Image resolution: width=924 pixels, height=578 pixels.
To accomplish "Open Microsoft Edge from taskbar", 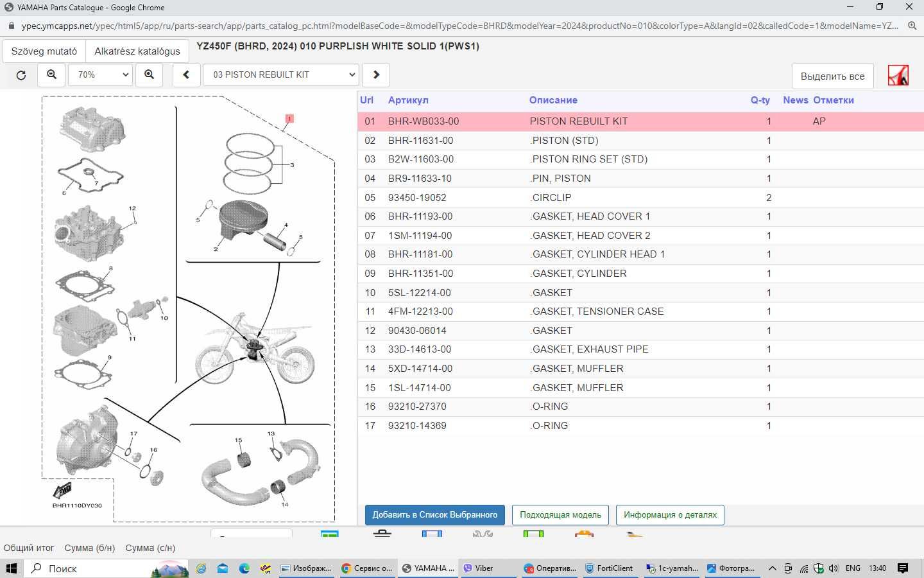I will coord(244,568).
